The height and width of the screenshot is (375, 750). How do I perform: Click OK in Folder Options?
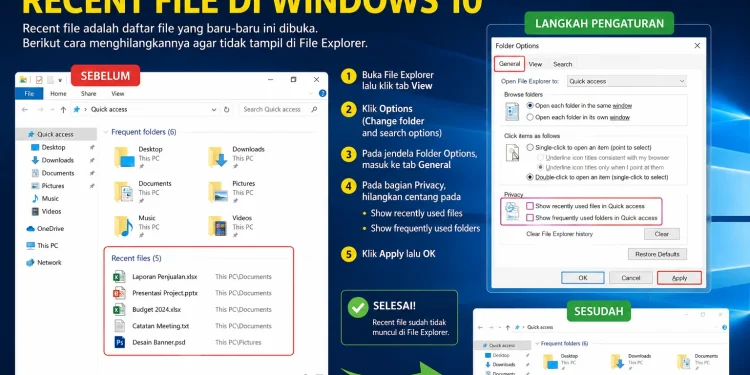583,278
